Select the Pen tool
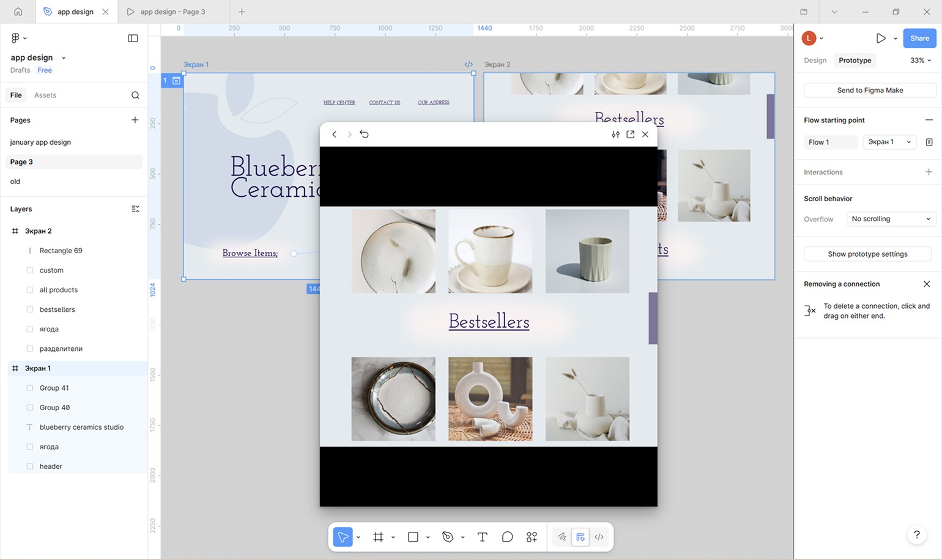 coord(448,537)
